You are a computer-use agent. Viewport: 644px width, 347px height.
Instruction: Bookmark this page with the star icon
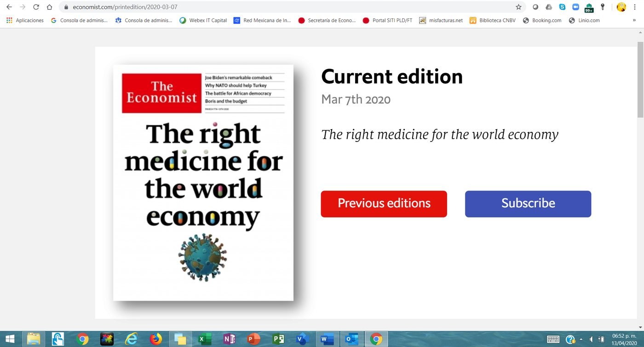(x=518, y=7)
